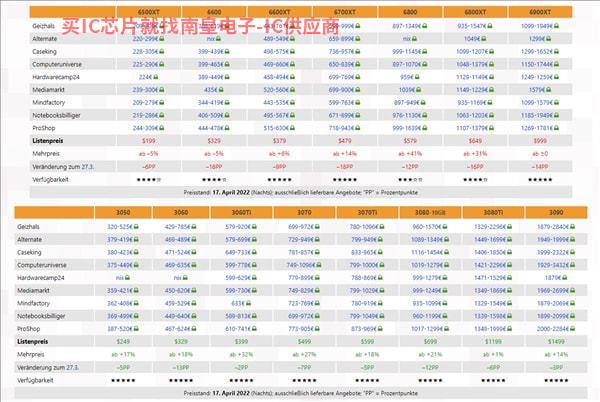Click the lock icon beside Alternate's 3080-10GB price
Viewport: 600px width, 402px height.
[446, 239]
